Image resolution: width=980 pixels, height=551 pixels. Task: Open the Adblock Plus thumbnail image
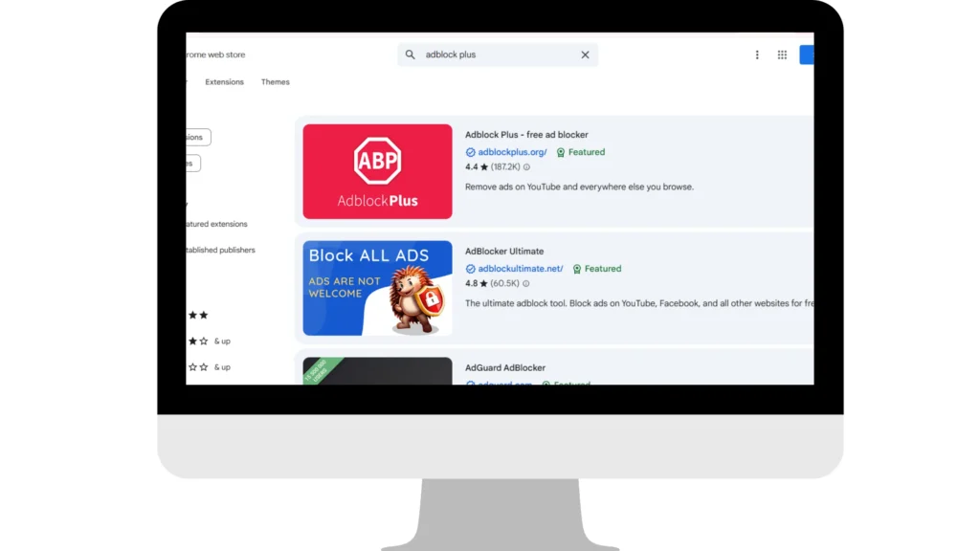(377, 171)
